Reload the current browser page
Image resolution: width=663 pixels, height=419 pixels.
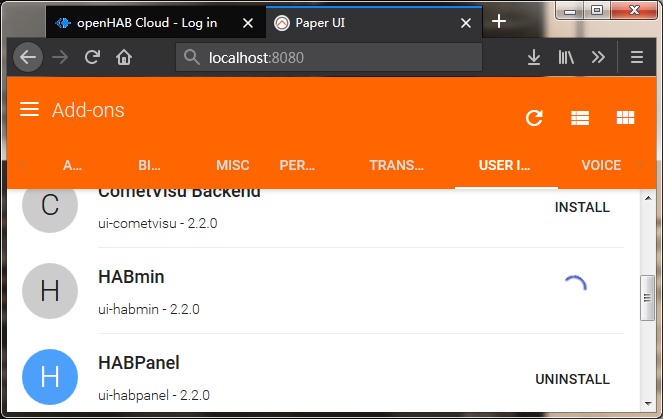(x=92, y=57)
